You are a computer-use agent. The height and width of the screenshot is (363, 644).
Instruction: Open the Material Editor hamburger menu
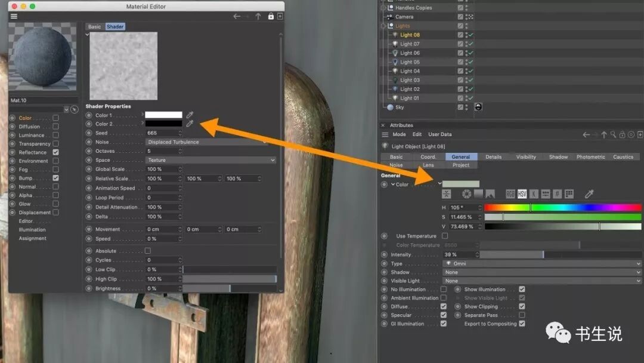coord(14,17)
